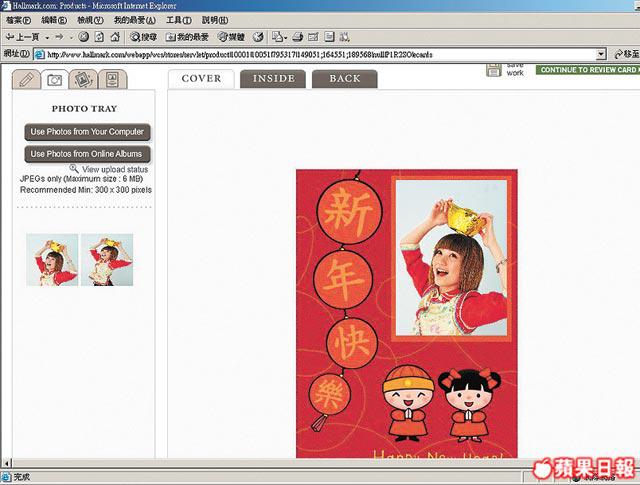Click the Home toolbar icon
The height and width of the screenshot is (485, 640).
pos(115,37)
